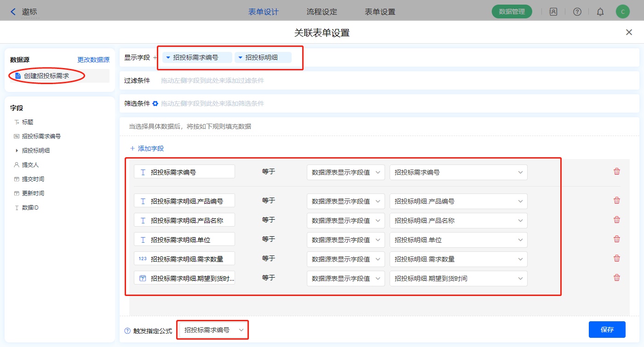644x347 pixels.
Task: Open the 招投标明细 display field tag dropdown
Action: pyautogui.click(x=240, y=57)
